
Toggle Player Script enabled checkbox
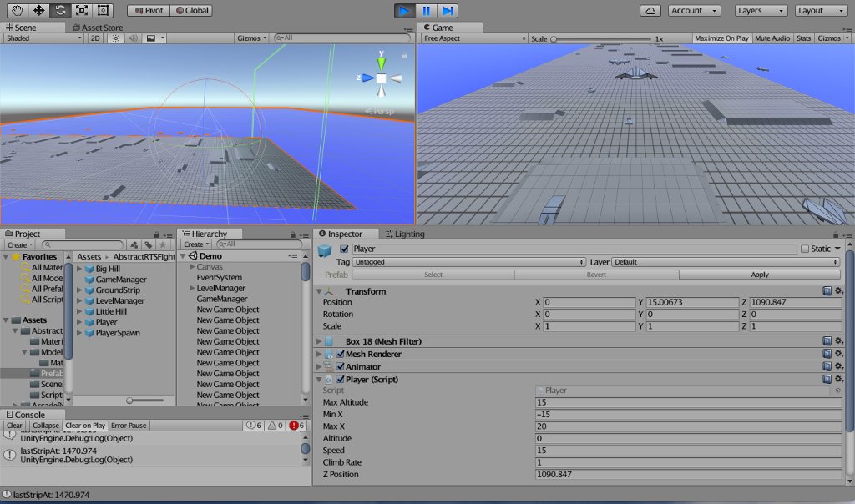point(341,379)
